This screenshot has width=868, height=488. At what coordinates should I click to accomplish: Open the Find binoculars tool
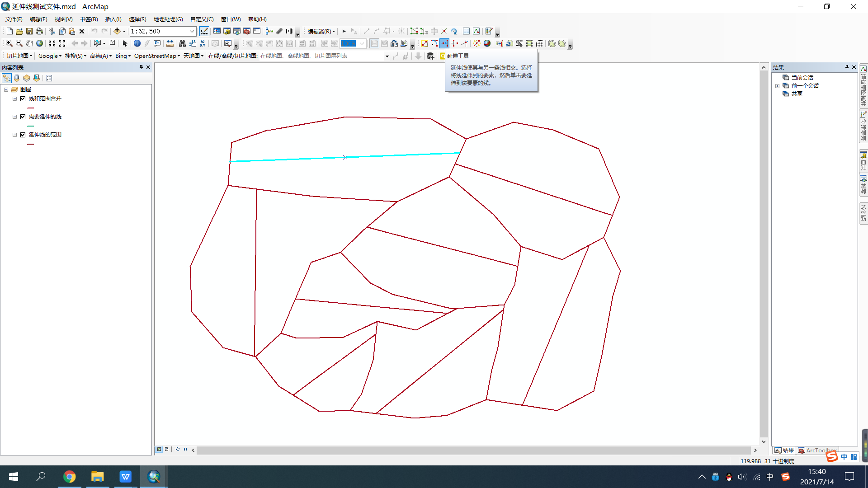point(182,43)
